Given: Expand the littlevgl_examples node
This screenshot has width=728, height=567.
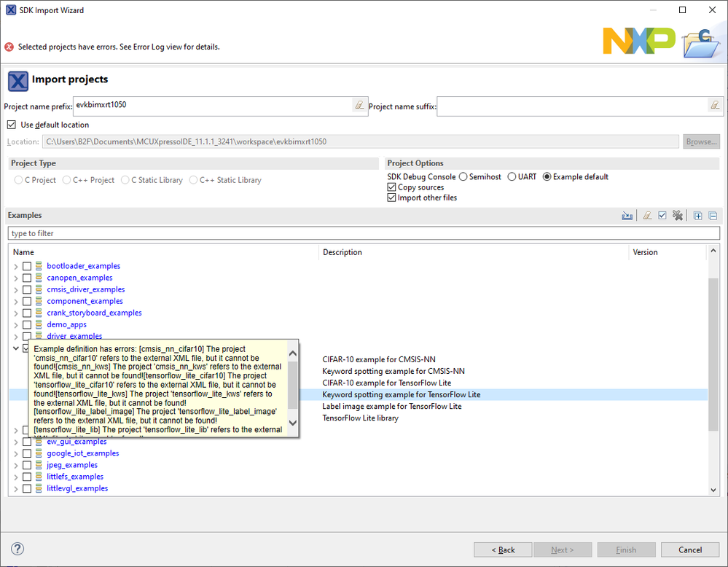Looking at the screenshot, I should click(x=16, y=488).
